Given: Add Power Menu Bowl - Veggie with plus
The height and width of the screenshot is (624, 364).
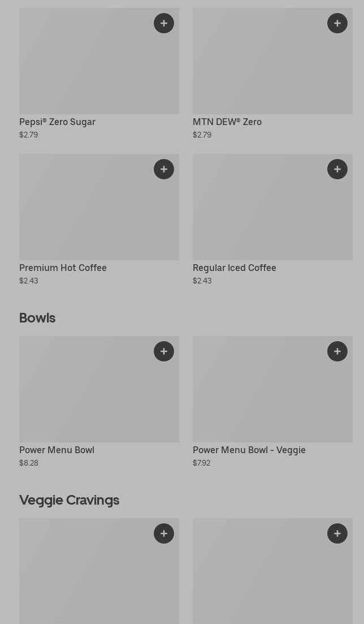Looking at the screenshot, I should click(x=337, y=351).
